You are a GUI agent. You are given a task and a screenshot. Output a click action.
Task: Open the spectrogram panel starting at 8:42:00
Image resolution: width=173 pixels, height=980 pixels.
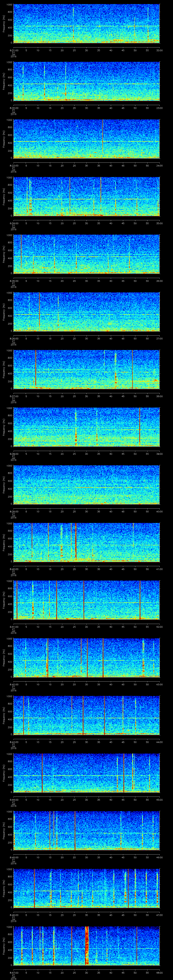click(86, 657)
